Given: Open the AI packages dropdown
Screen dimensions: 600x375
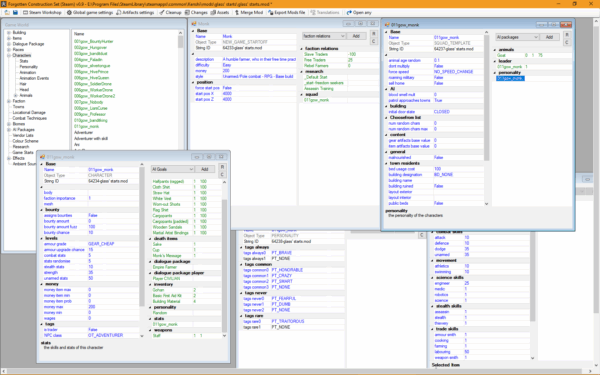Looking at the screenshot, I should coord(517,37).
